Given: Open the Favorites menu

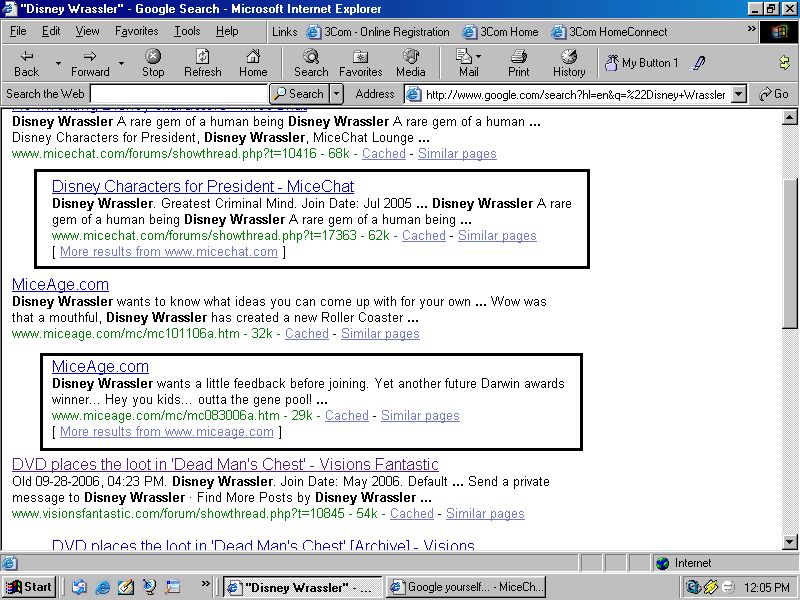Looking at the screenshot, I should 136,31.
